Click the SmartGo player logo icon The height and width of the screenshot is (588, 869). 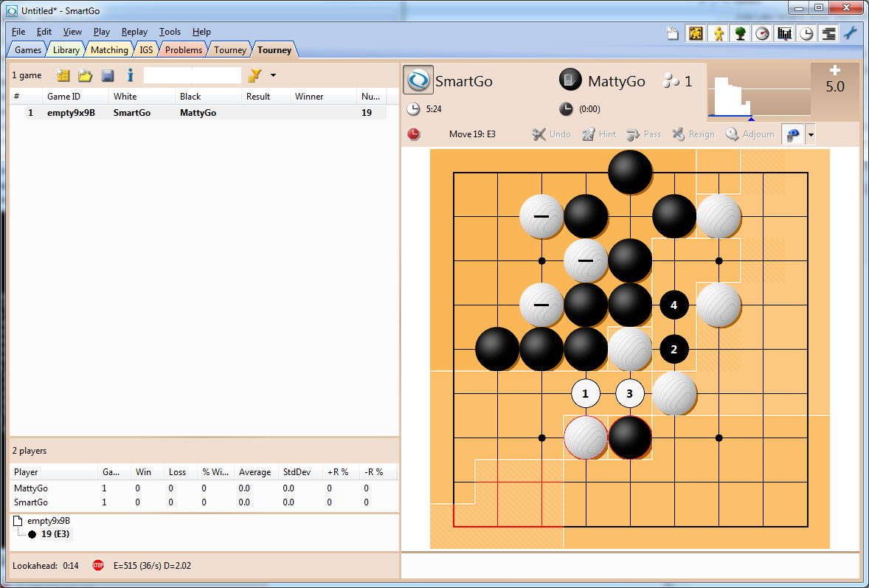click(418, 80)
